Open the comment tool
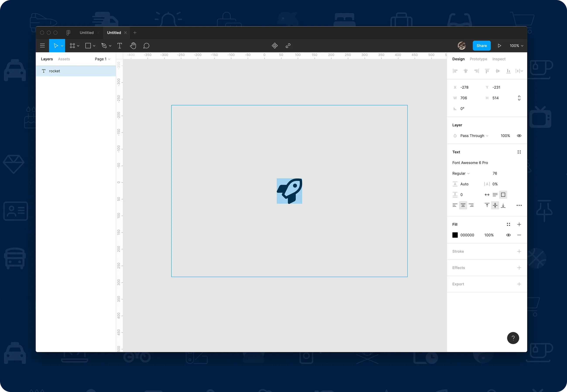Image resolution: width=567 pixels, height=392 pixels. tap(146, 46)
